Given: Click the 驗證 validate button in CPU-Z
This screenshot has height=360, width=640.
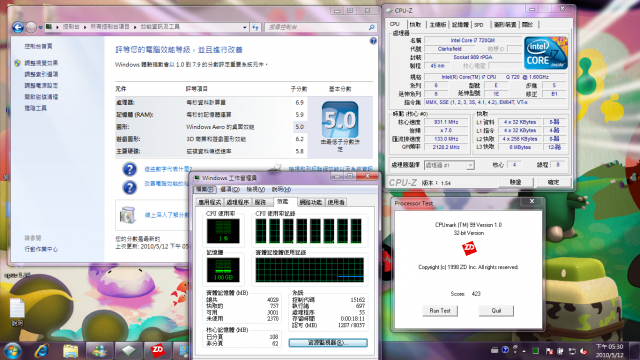Looking at the screenshot, I should tap(516, 182).
